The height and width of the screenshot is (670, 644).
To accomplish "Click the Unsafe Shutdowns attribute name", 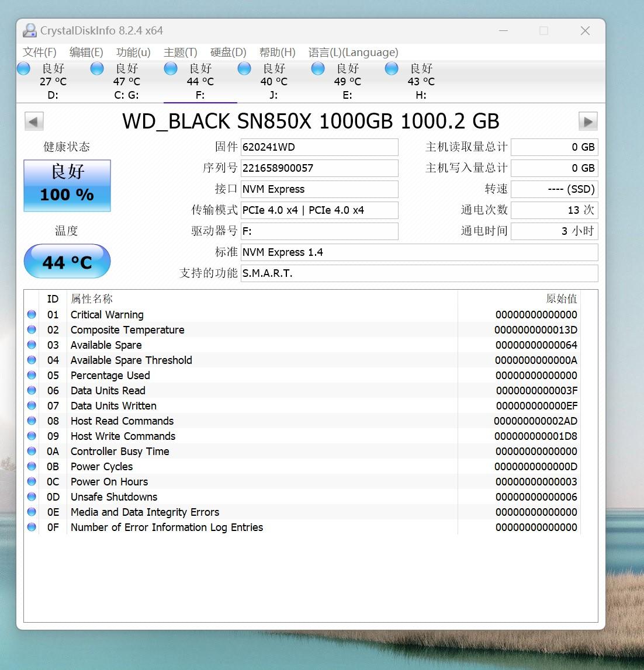I will pyautogui.click(x=114, y=497).
